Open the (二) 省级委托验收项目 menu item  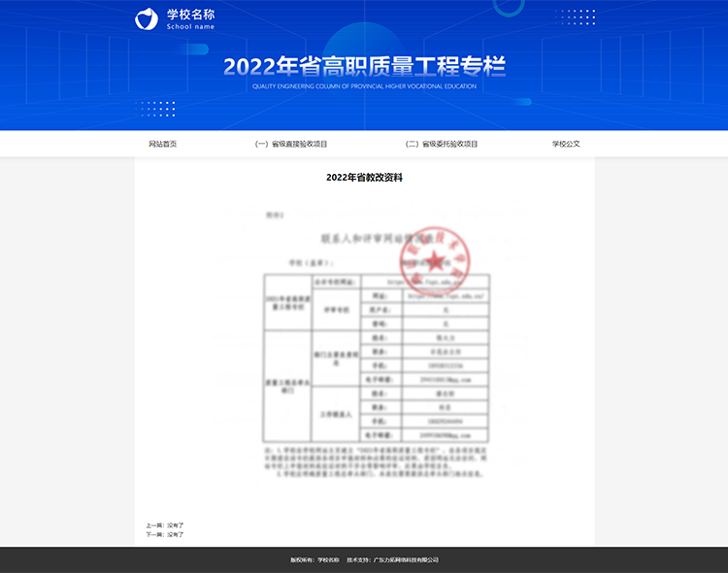click(442, 144)
